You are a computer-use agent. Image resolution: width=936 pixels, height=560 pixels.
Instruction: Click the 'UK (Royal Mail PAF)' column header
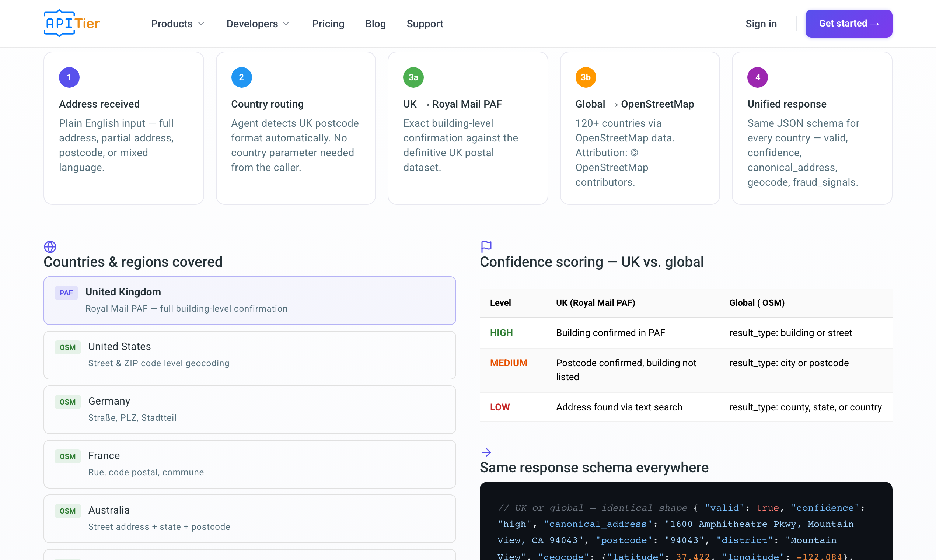(x=595, y=302)
